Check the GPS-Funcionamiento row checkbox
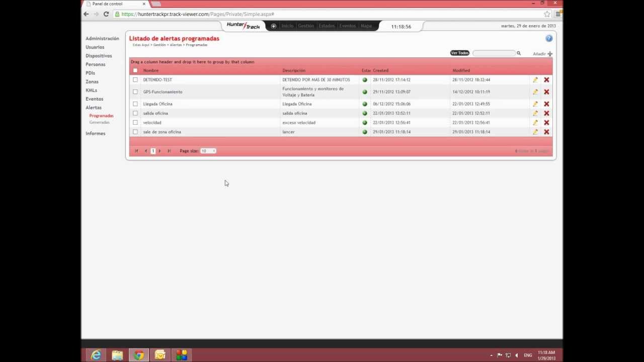The width and height of the screenshot is (644, 362). click(x=135, y=92)
